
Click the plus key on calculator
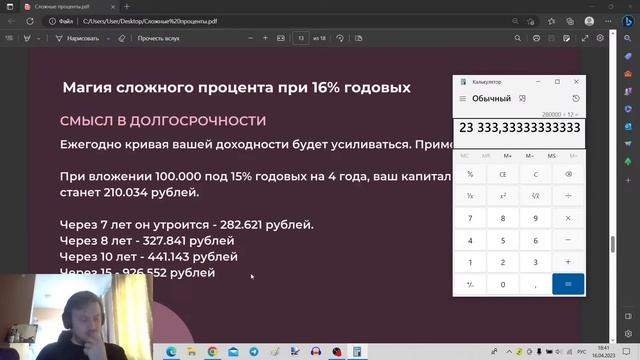point(568,262)
